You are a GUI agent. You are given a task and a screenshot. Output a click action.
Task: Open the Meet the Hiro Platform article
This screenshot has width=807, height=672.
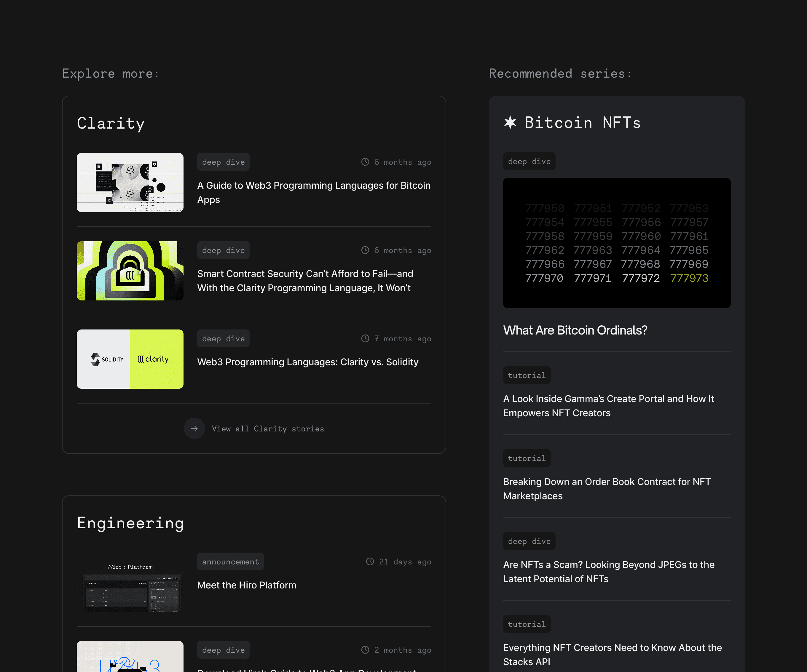[x=247, y=585]
